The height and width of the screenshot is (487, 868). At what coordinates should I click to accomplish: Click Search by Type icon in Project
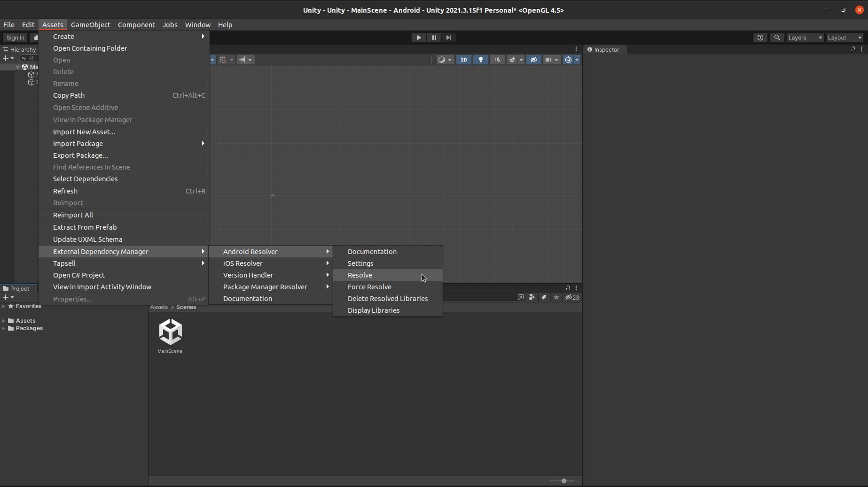(532, 297)
